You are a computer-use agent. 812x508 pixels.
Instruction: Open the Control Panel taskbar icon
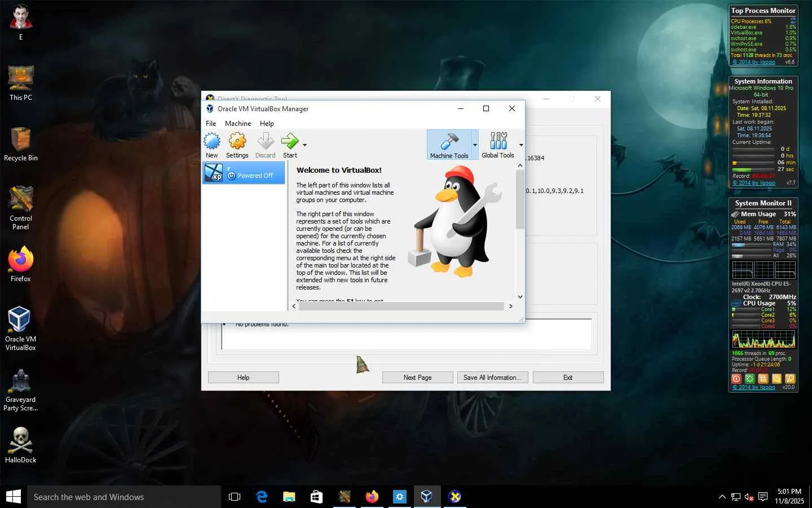point(344,497)
